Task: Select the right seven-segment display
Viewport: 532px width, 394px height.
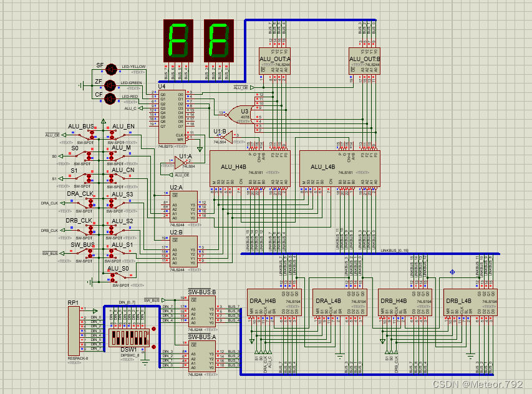Action: click(x=219, y=41)
